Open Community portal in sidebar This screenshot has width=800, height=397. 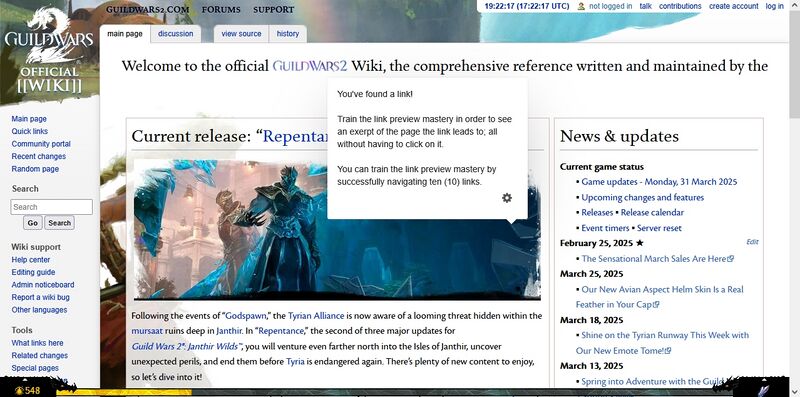41,144
